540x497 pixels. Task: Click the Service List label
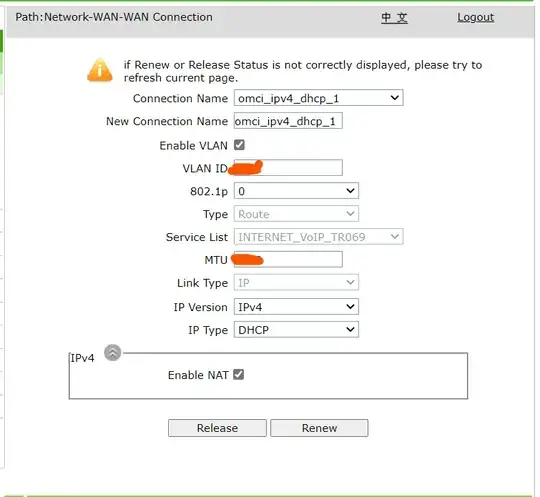(197, 237)
